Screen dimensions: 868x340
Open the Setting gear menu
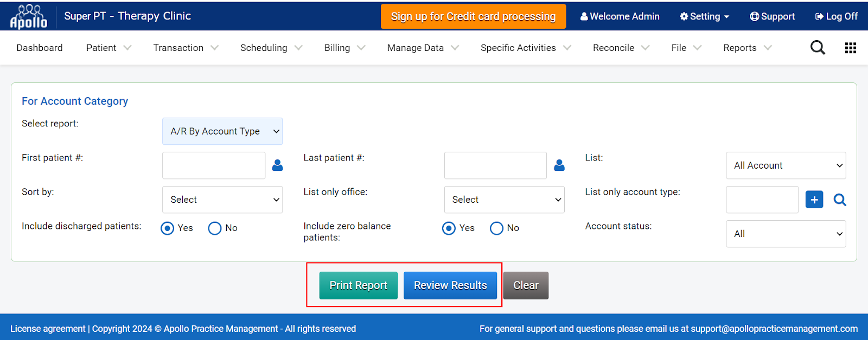[x=704, y=16]
